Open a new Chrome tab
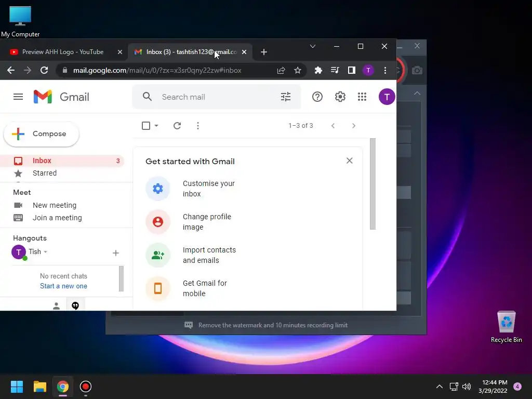The image size is (532, 399). pyautogui.click(x=263, y=52)
